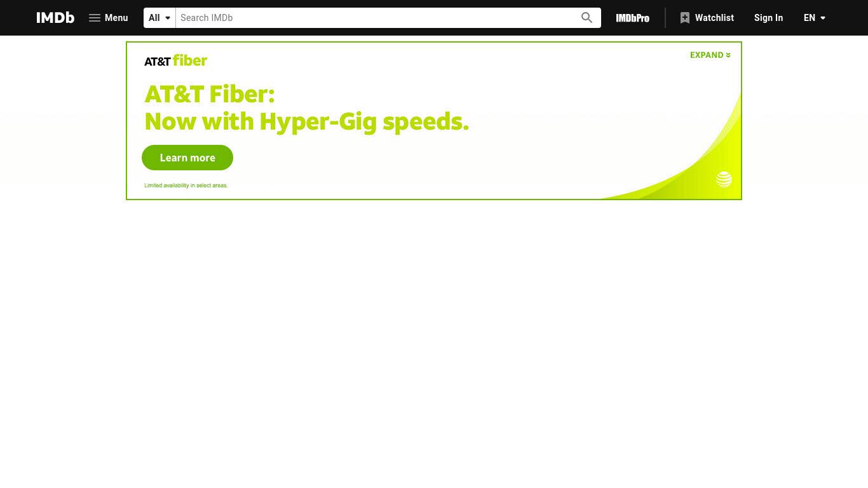This screenshot has height=488, width=868.
Task: Click the Learn more button
Action: pyautogui.click(x=187, y=158)
